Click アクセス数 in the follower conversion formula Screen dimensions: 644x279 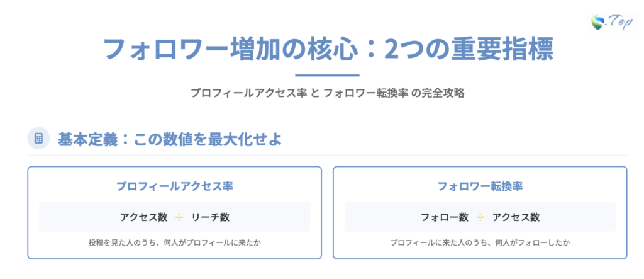(x=516, y=217)
